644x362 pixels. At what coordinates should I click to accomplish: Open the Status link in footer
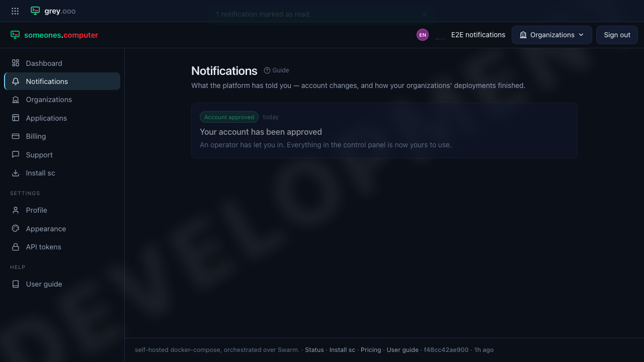[x=314, y=350]
